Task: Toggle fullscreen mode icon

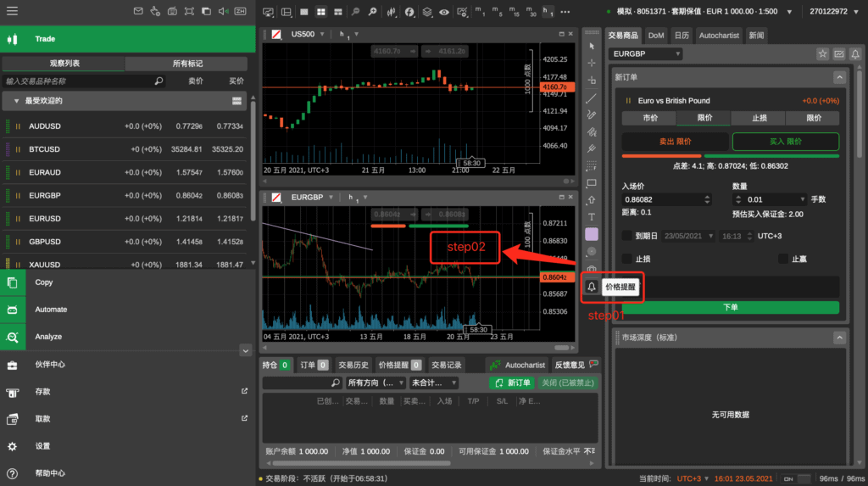Action: pos(189,11)
